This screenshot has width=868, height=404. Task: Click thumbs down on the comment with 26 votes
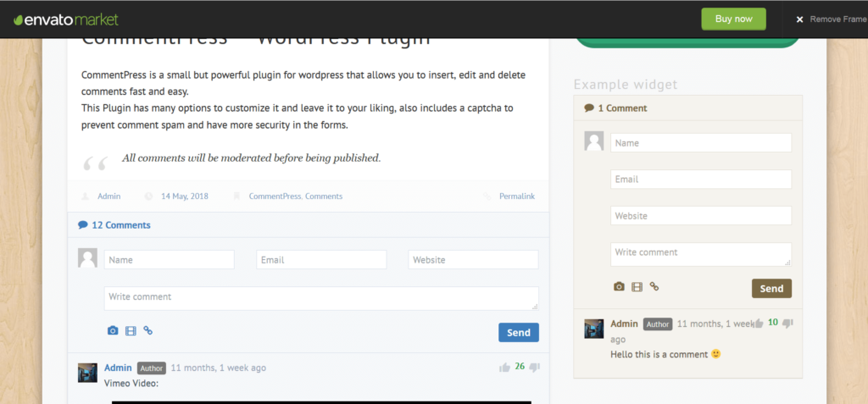point(534,368)
